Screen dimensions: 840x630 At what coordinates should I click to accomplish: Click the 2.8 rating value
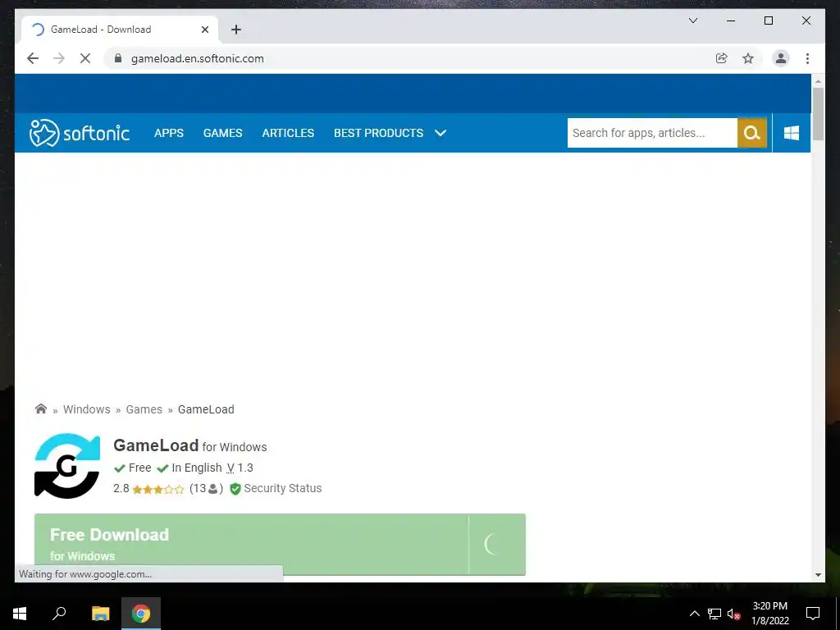pyautogui.click(x=121, y=489)
